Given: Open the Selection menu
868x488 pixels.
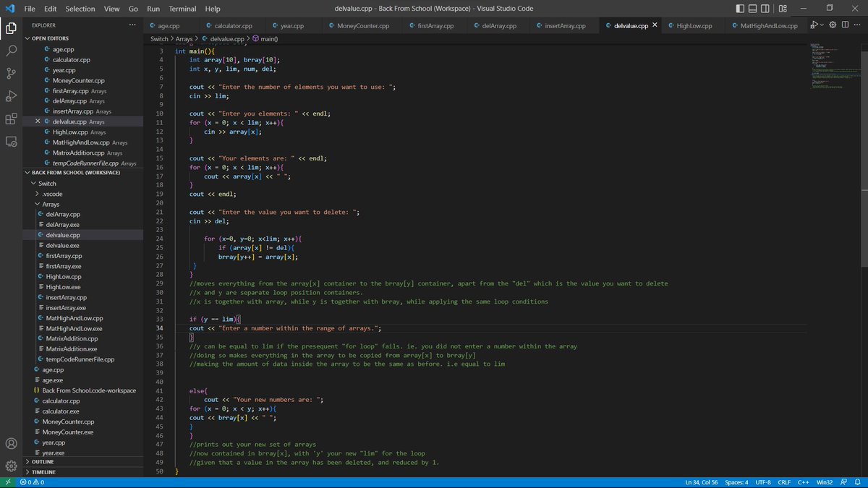Looking at the screenshot, I should (x=80, y=9).
